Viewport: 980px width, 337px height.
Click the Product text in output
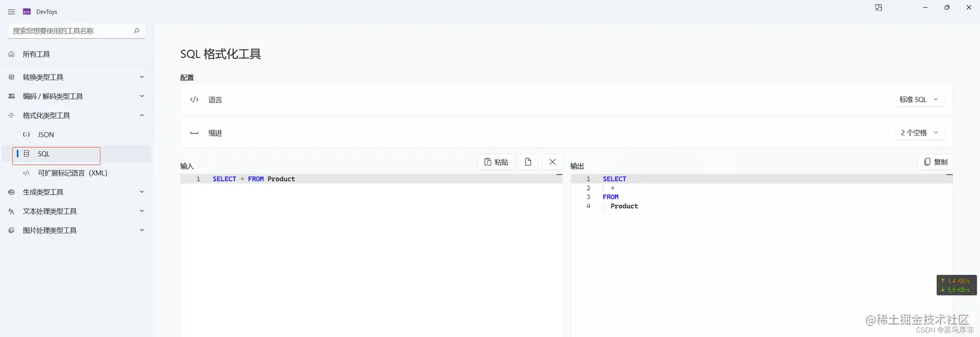624,206
